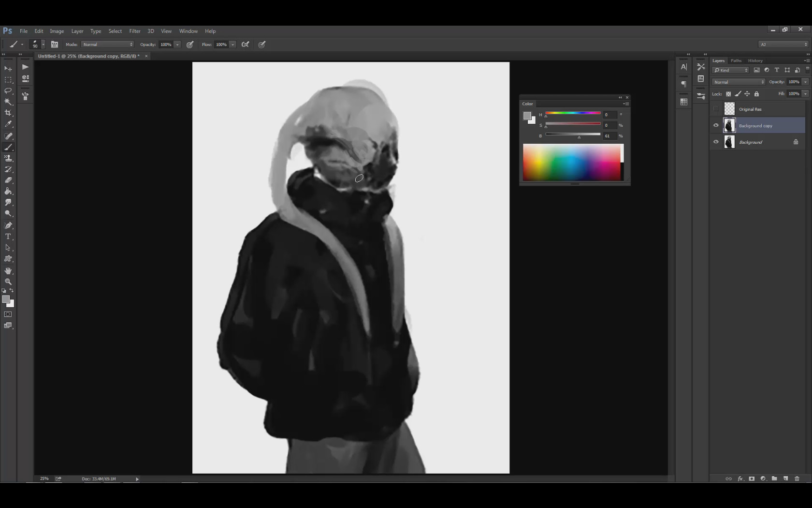Expand the brush Opacity slider arrow

(177, 45)
